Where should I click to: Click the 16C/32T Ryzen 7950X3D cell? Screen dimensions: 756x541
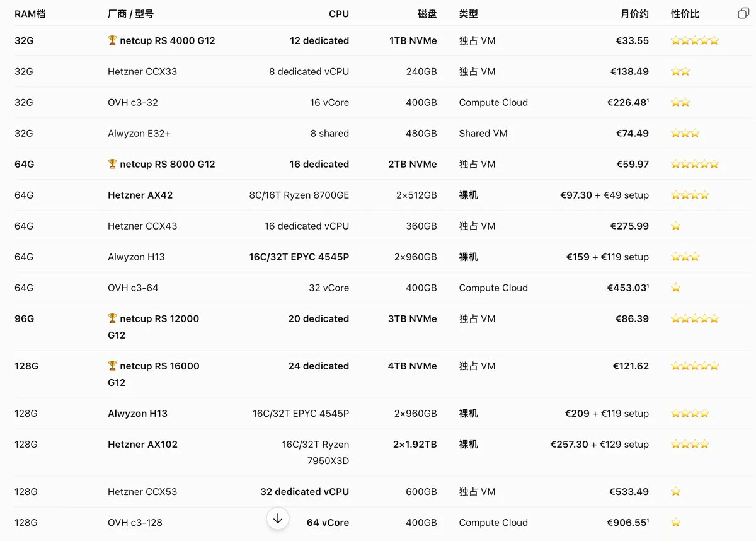(316, 452)
